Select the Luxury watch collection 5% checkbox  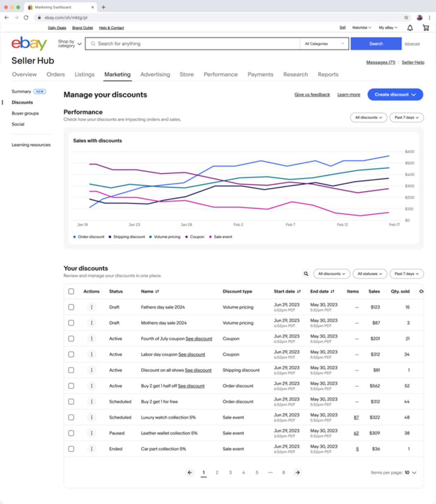point(71,417)
